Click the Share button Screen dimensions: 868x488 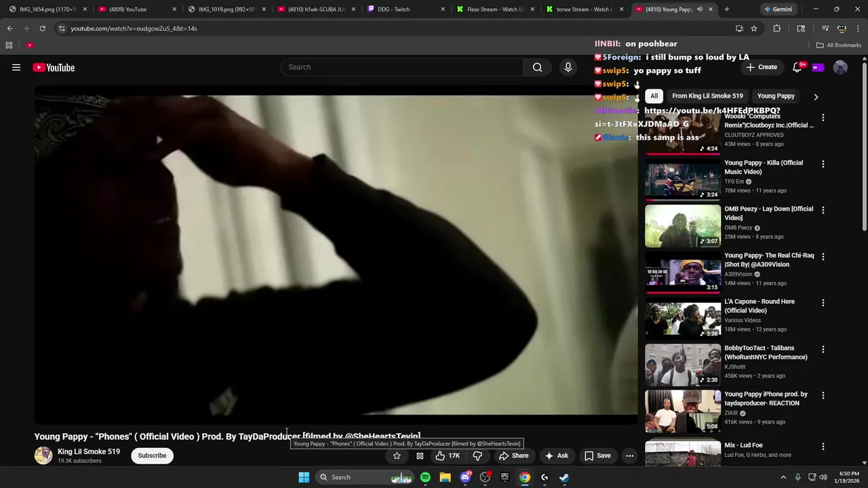[x=513, y=455]
